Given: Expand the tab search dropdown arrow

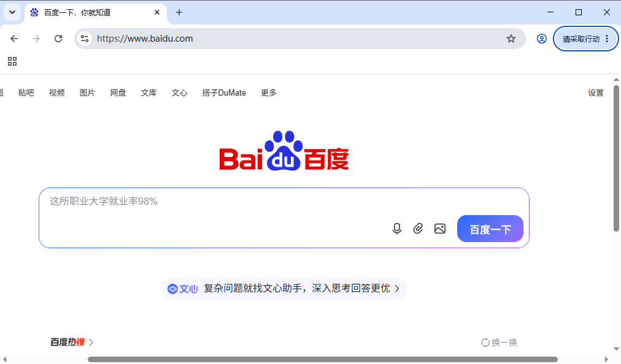Looking at the screenshot, I should 12,12.
